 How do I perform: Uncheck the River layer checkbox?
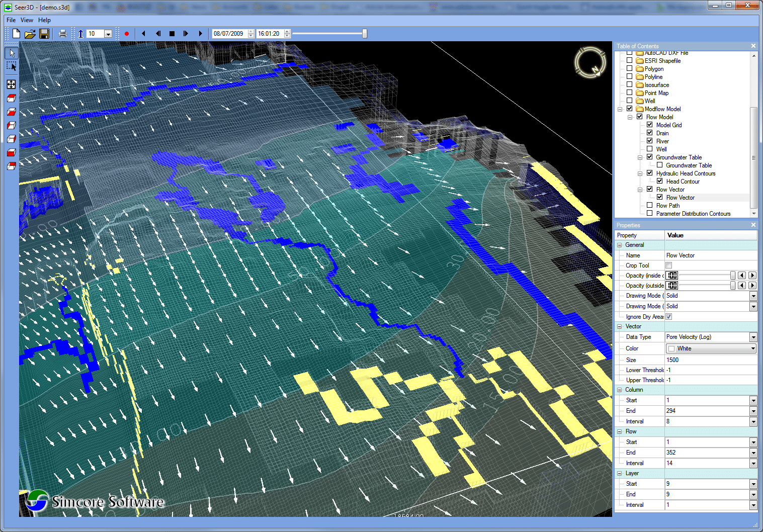click(x=649, y=141)
